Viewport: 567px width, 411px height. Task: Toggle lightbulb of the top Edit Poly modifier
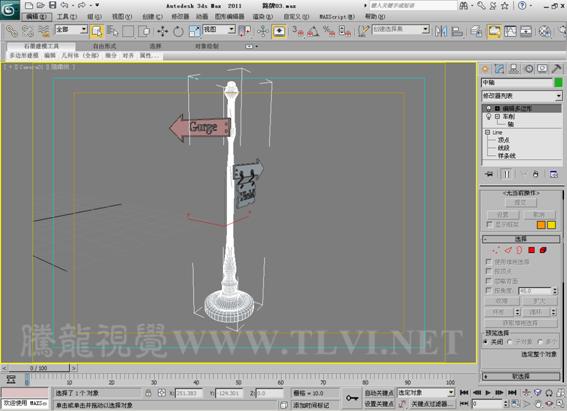[x=489, y=108]
